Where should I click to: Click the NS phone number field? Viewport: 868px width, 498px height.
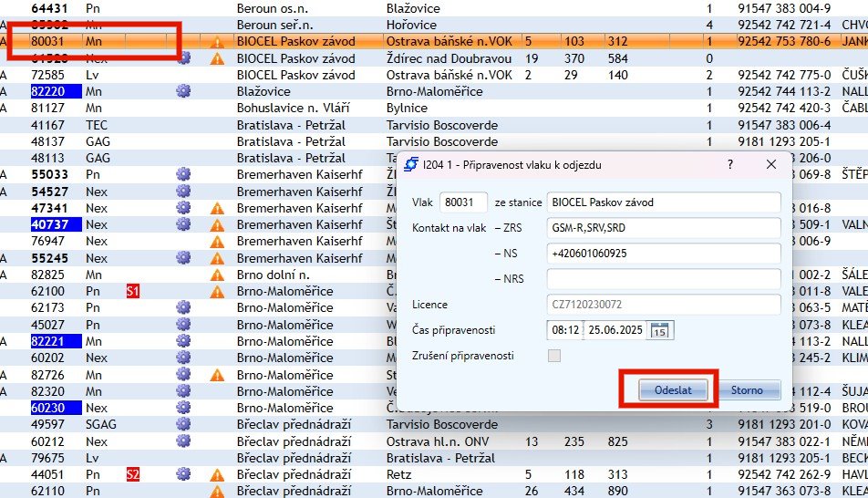(x=663, y=253)
